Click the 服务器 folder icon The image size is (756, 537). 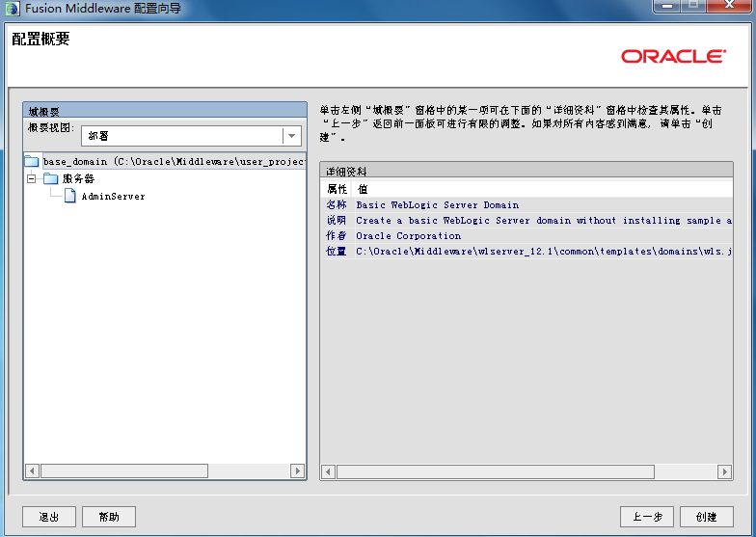[50, 179]
